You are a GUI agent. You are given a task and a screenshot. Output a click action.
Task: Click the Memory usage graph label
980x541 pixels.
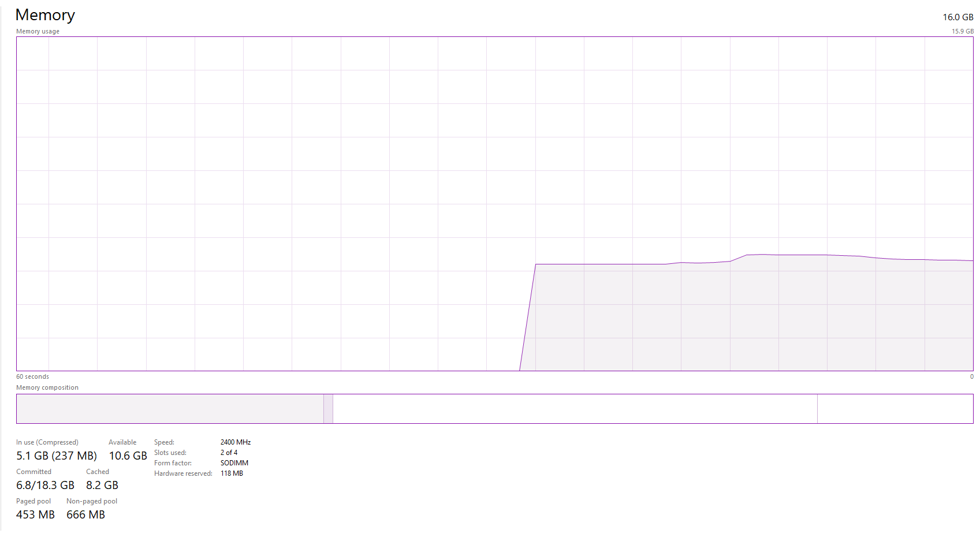38,31
